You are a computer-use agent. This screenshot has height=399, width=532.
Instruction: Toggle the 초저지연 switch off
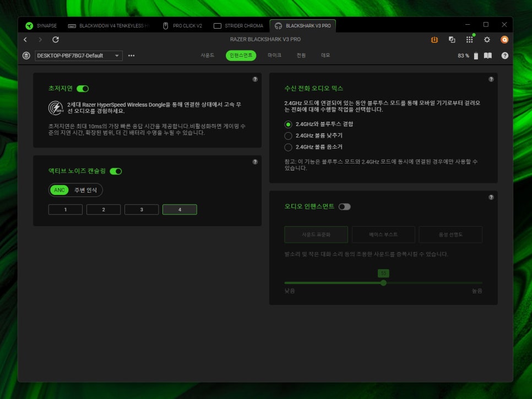(83, 89)
